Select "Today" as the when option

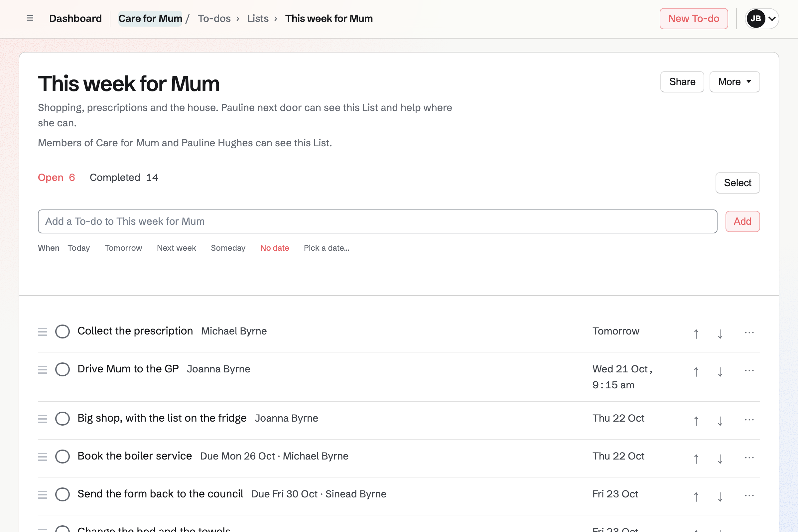(79, 248)
